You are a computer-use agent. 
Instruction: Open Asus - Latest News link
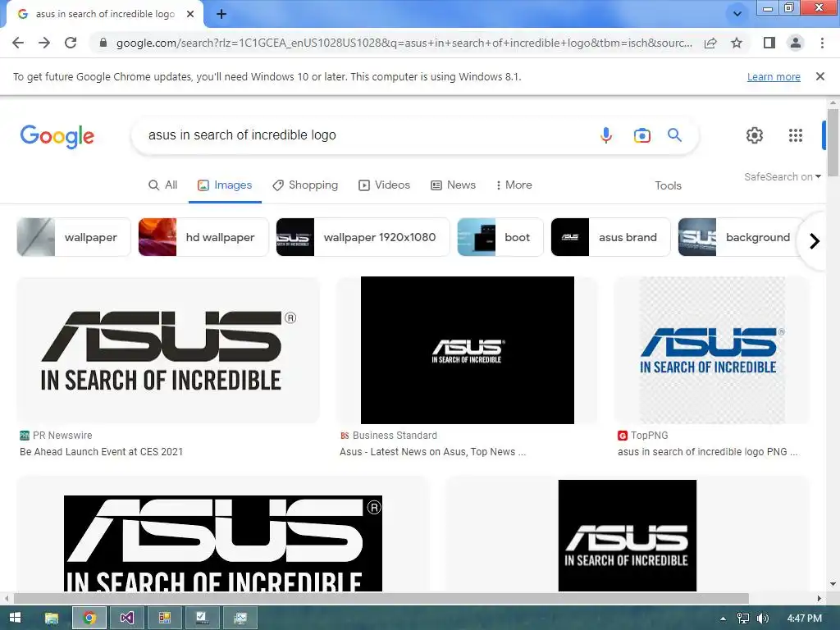[433, 452]
